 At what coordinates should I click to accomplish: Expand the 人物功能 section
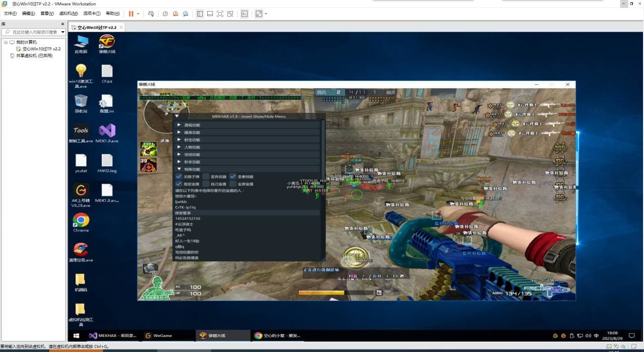247,147
